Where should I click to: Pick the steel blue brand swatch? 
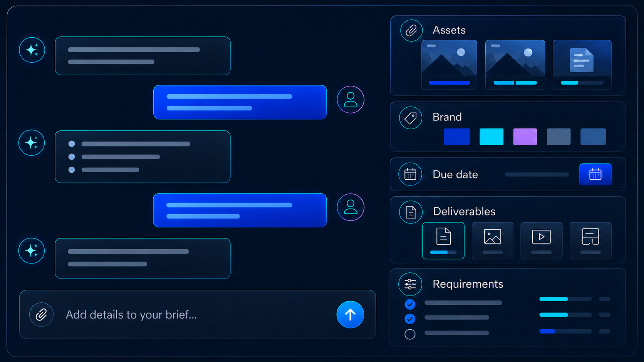tap(593, 137)
